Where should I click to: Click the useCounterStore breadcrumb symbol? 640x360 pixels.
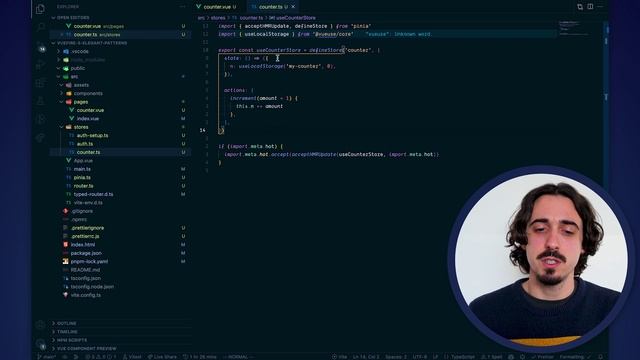[293, 18]
